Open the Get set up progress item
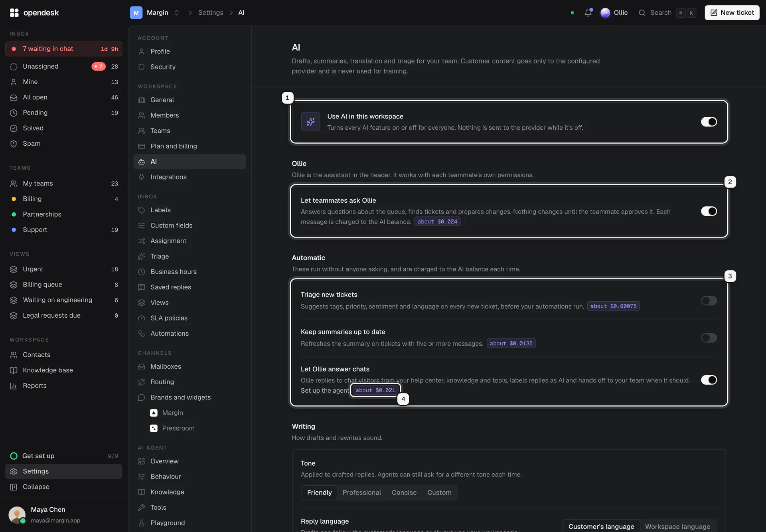Viewport: 766px width, 532px height. pos(64,456)
